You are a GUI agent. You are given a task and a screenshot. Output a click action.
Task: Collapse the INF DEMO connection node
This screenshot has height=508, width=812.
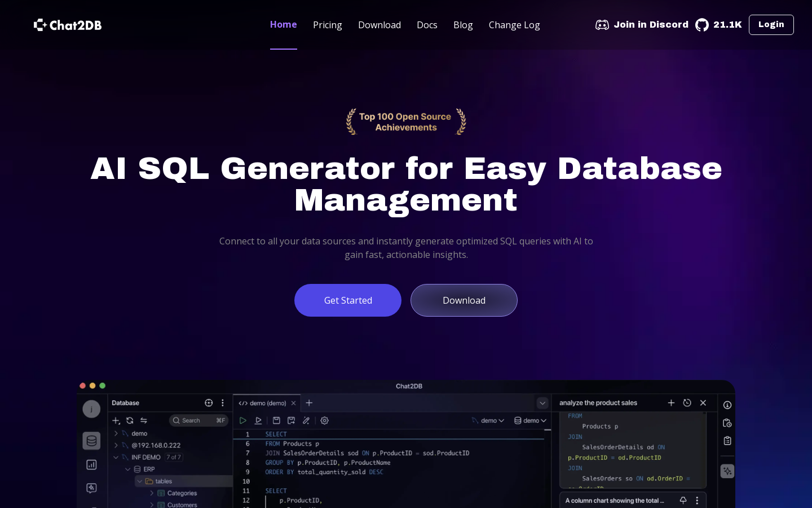[x=116, y=457]
